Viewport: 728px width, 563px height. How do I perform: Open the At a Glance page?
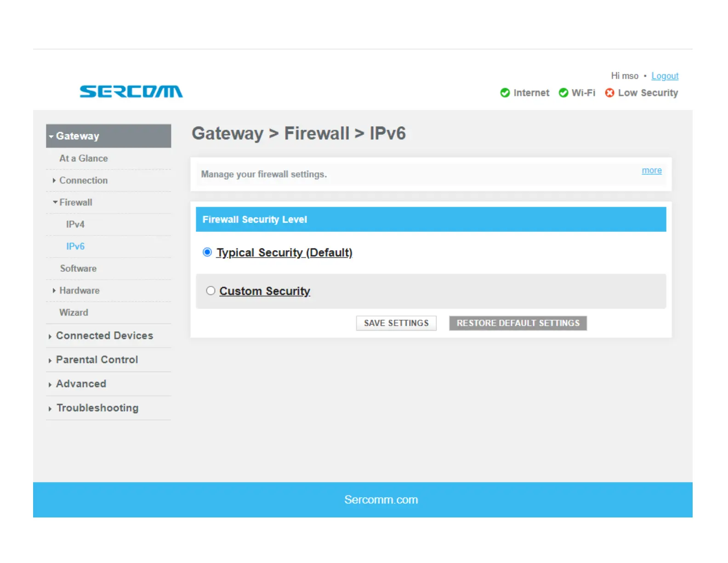pyautogui.click(x=84, y=158)
